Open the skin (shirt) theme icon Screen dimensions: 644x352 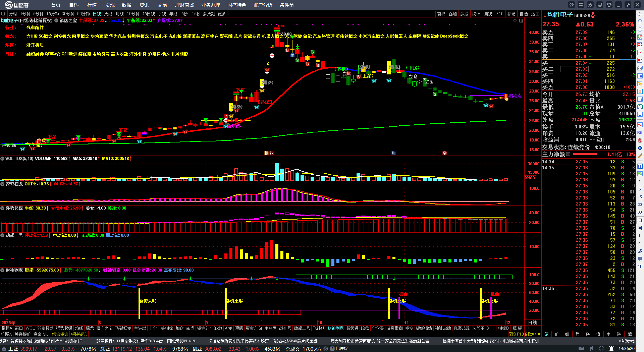pyautogui.click(x=609, y=5)
